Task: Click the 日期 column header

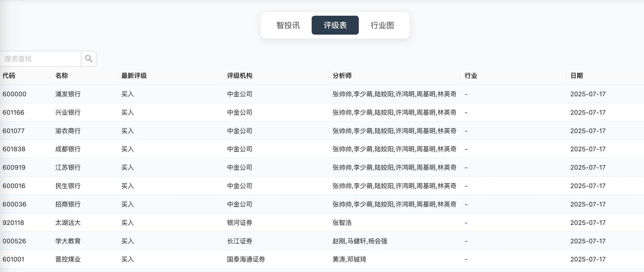Action: 576,76
